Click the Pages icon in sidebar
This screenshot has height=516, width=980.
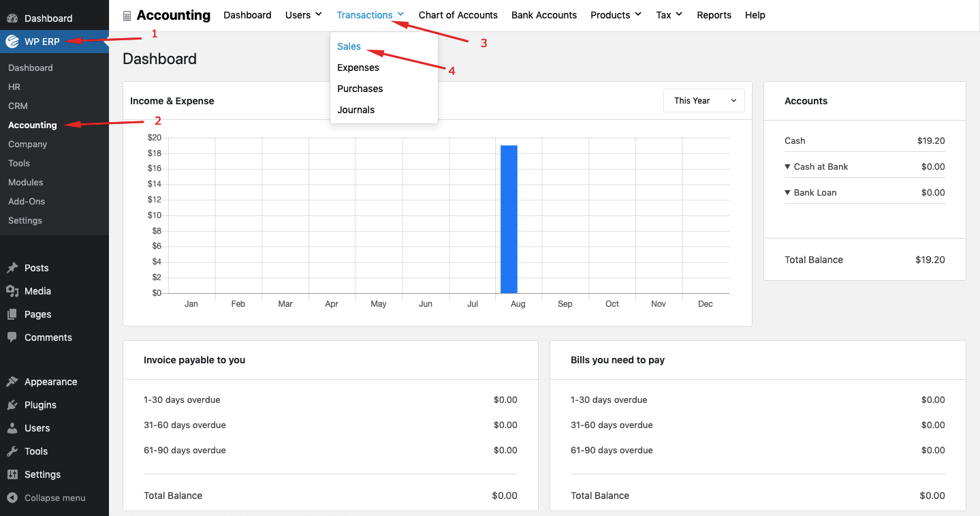click(x=12, y=314)
